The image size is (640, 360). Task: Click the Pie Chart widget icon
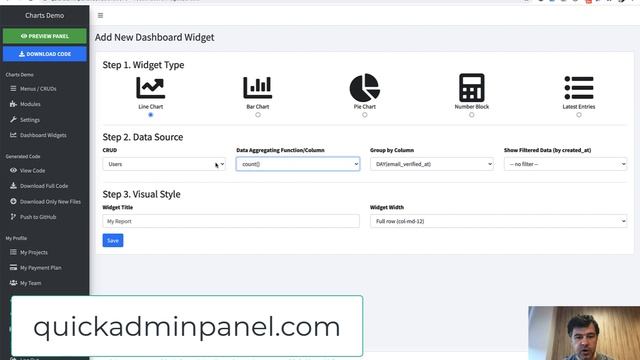pyautogui.click(x=364, y=87)
